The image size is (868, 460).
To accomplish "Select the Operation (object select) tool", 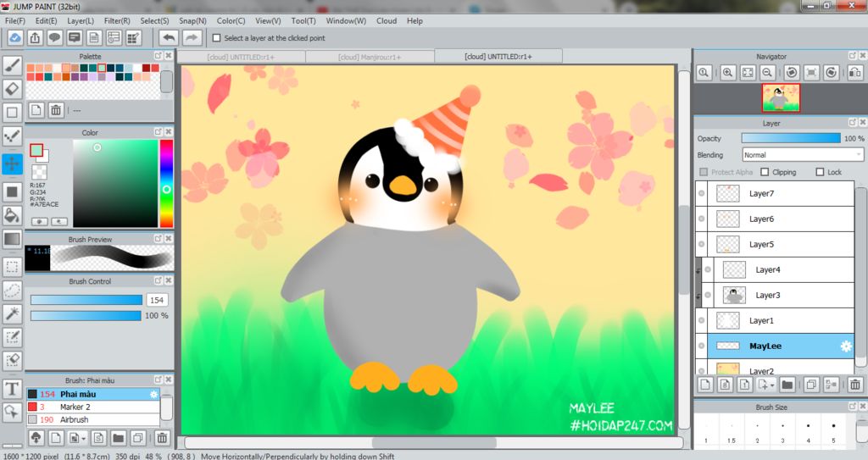I will [12, 412].
